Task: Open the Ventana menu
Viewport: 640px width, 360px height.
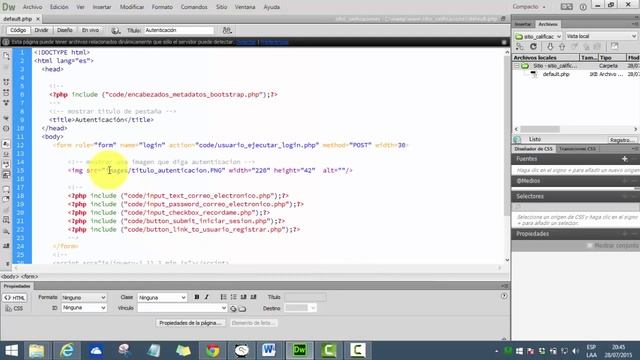Action: pos(245,7)
